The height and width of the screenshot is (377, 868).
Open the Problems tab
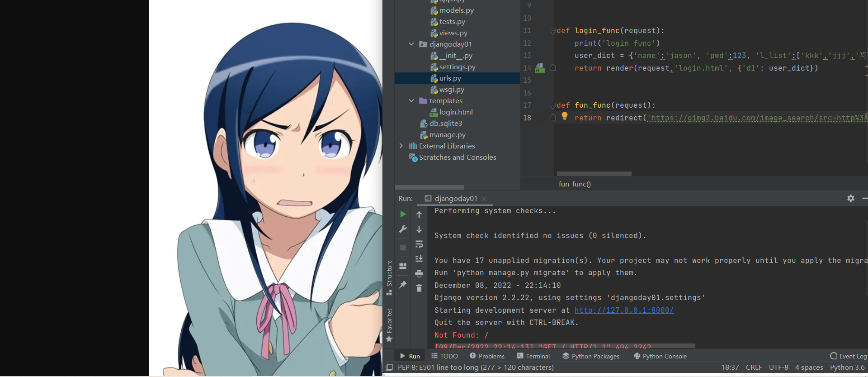coord(487,356)
